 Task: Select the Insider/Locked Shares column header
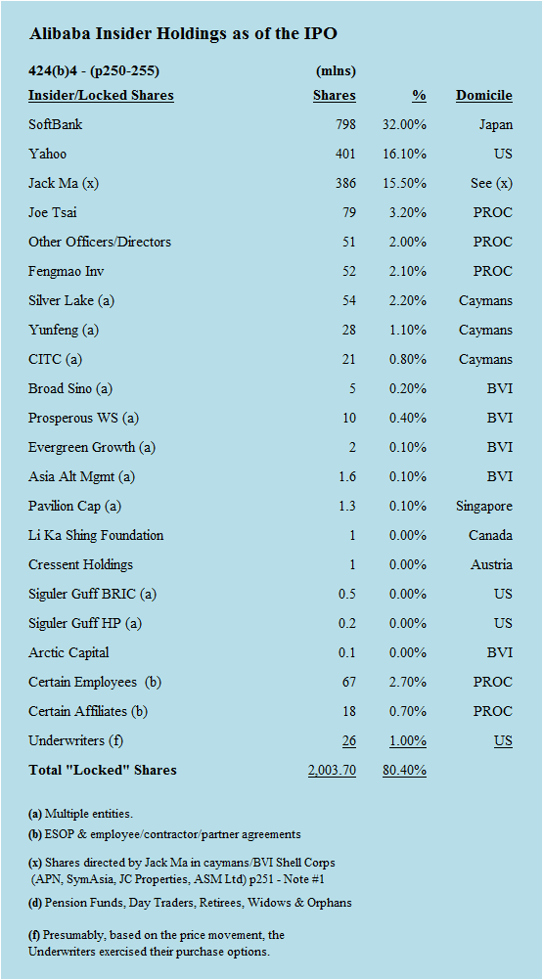[101, 96]
